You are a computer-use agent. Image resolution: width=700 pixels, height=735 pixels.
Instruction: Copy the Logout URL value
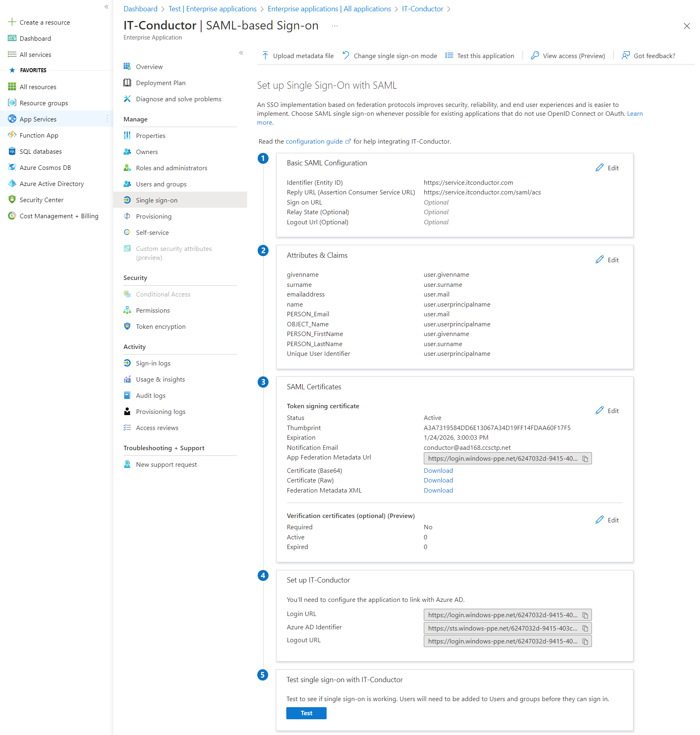click(585, 641)
